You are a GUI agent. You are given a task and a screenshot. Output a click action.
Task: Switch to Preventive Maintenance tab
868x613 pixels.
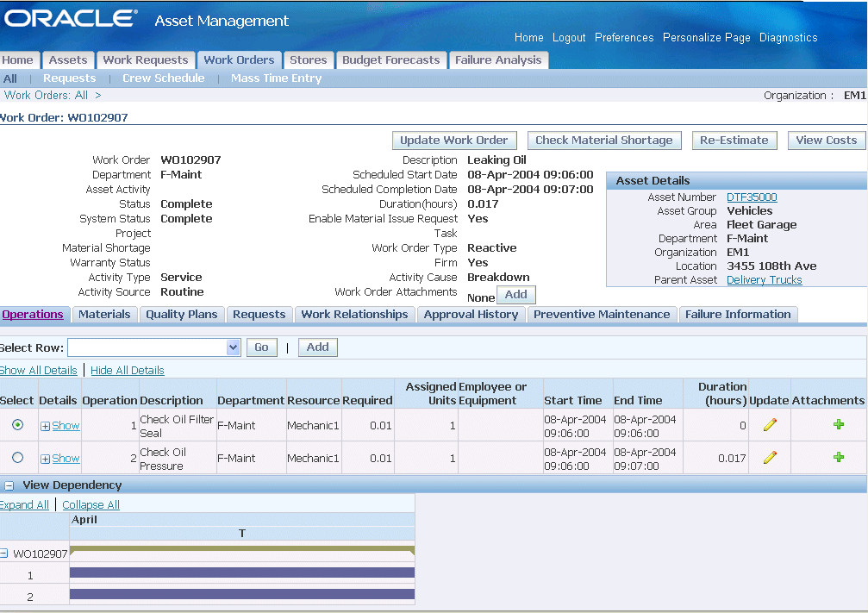(602, 315)
